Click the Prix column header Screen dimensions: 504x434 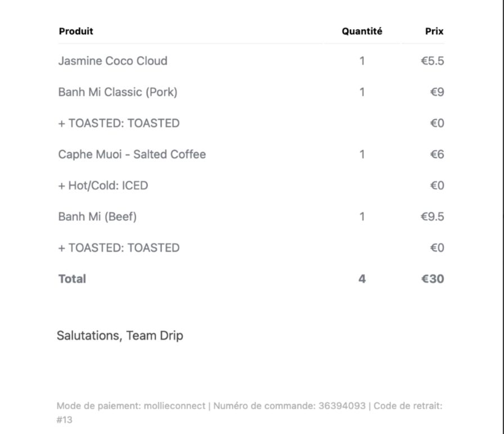click(x=434, y=31)
